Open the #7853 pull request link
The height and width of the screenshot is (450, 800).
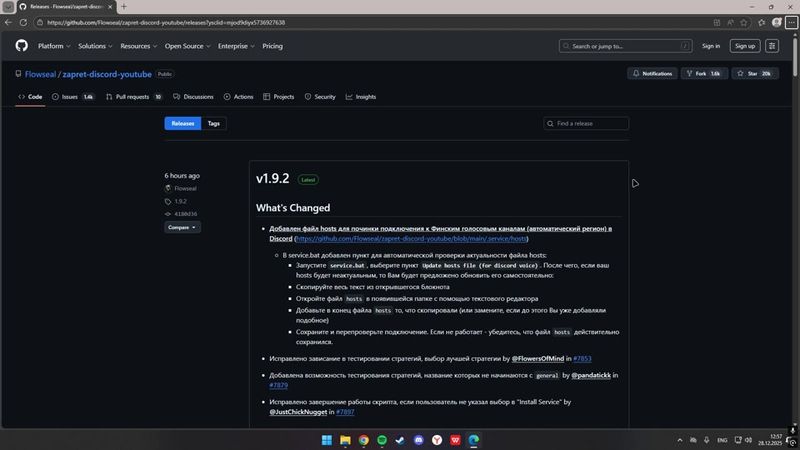pos(582,358)
